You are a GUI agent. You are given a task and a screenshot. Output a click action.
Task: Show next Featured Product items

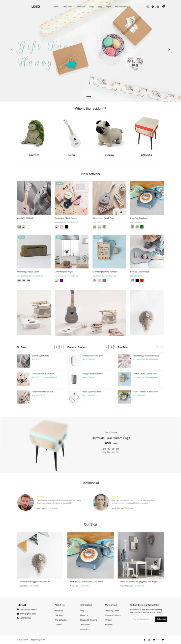(112, 347)
